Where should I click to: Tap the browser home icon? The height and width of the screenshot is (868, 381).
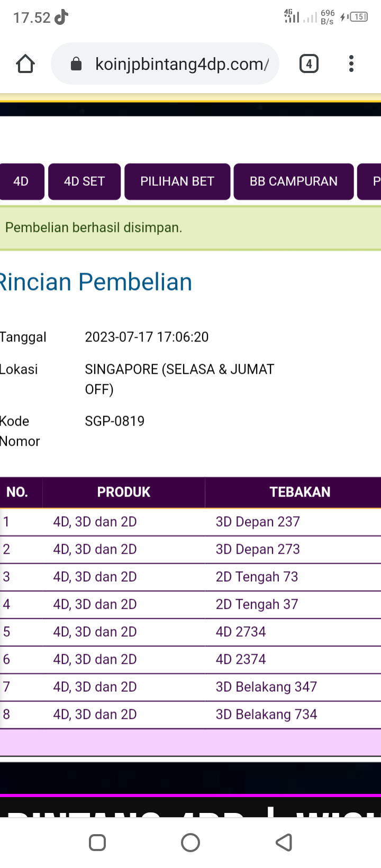25,64
